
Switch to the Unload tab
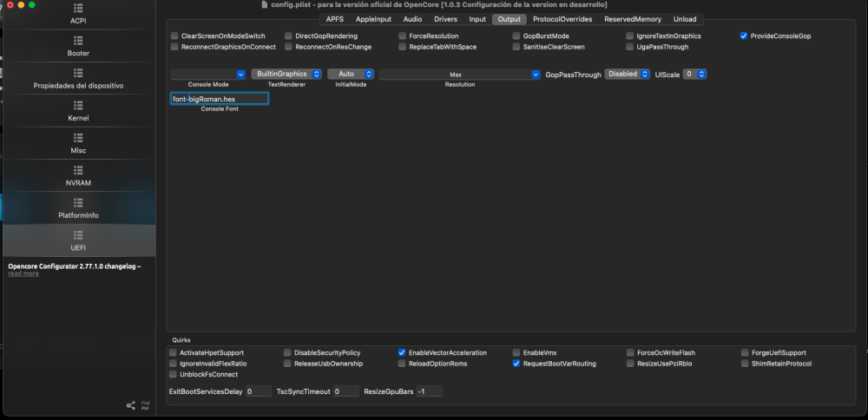pyautogui.click(x=685, y=19)
